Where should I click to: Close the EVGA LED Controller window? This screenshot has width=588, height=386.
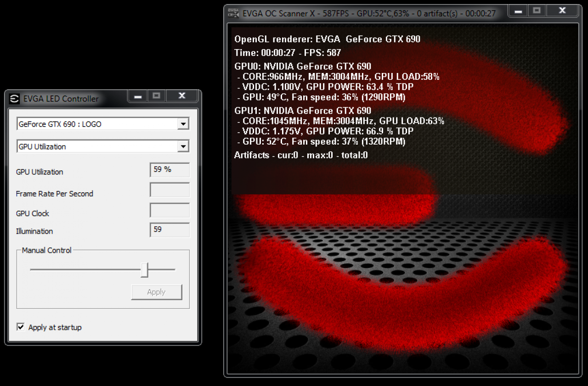pyautogui.click(x=182, y=95)
